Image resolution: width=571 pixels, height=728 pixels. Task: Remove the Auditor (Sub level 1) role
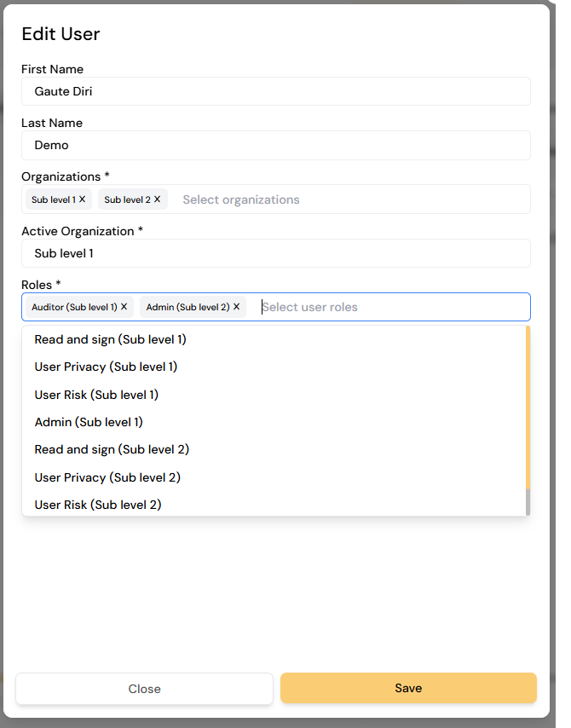(124, 307)
